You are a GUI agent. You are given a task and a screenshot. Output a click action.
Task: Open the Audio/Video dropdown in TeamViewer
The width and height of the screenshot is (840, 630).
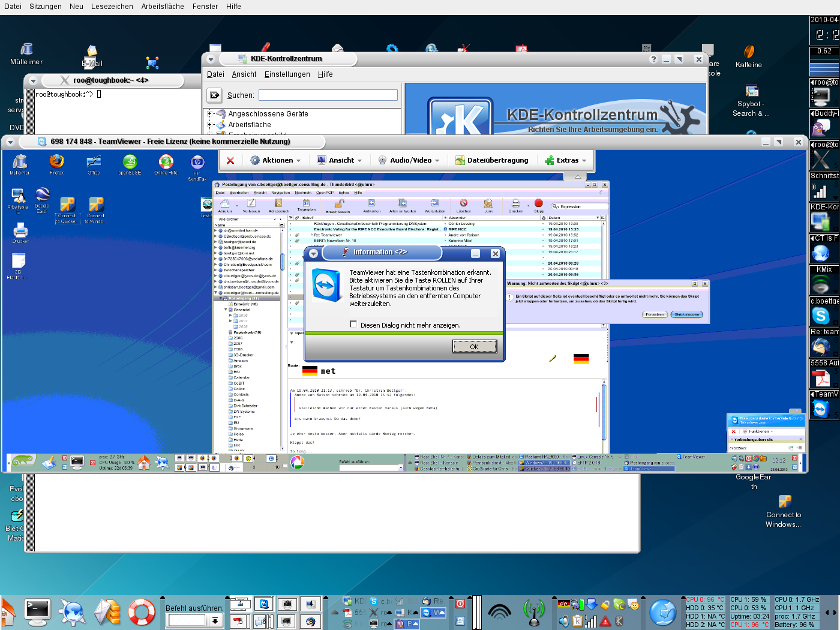pyautogui.click(x=409, y=160)
